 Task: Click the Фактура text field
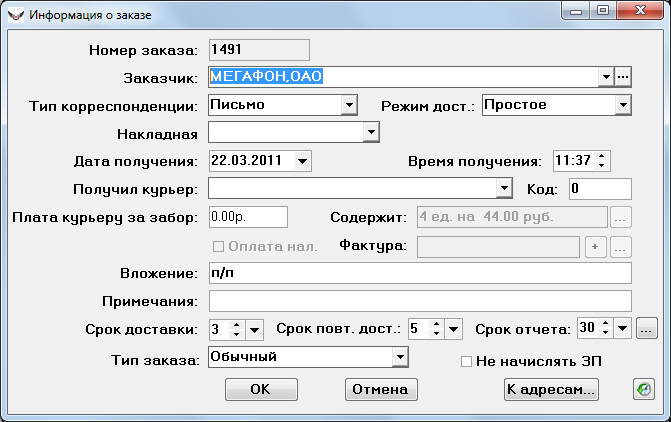point(498,247)
